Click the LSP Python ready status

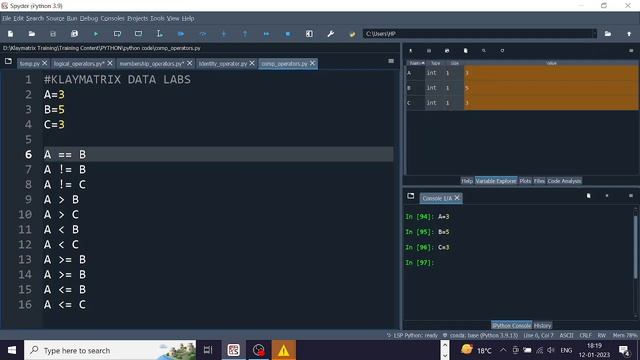point(412,335)
